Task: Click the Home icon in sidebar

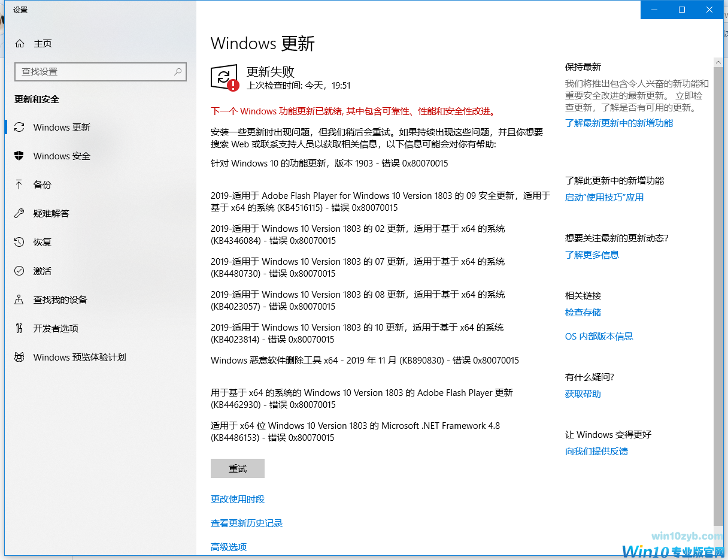Action: point(20,44)
